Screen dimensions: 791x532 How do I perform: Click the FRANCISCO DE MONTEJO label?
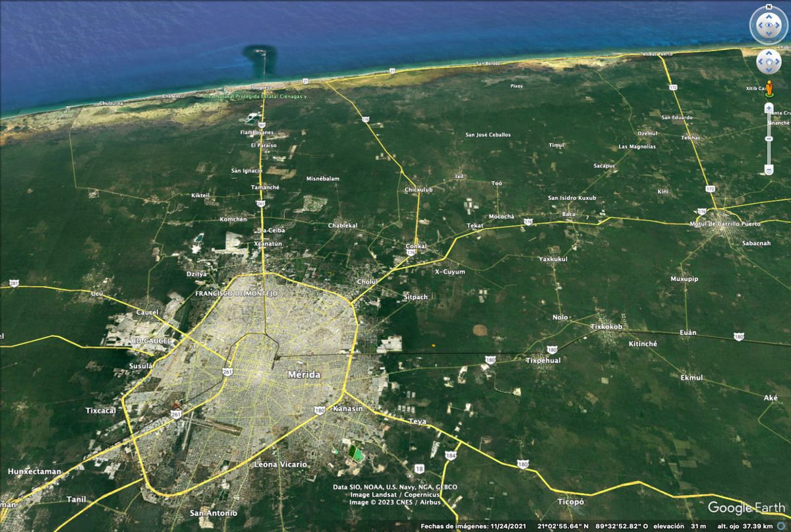pyautogui.click(x=237, y=293)
